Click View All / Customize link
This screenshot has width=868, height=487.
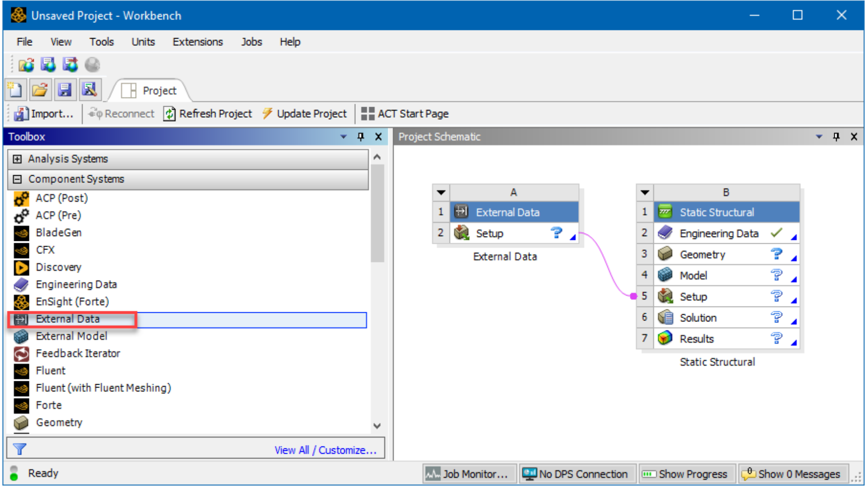click(x=325, y=450)
